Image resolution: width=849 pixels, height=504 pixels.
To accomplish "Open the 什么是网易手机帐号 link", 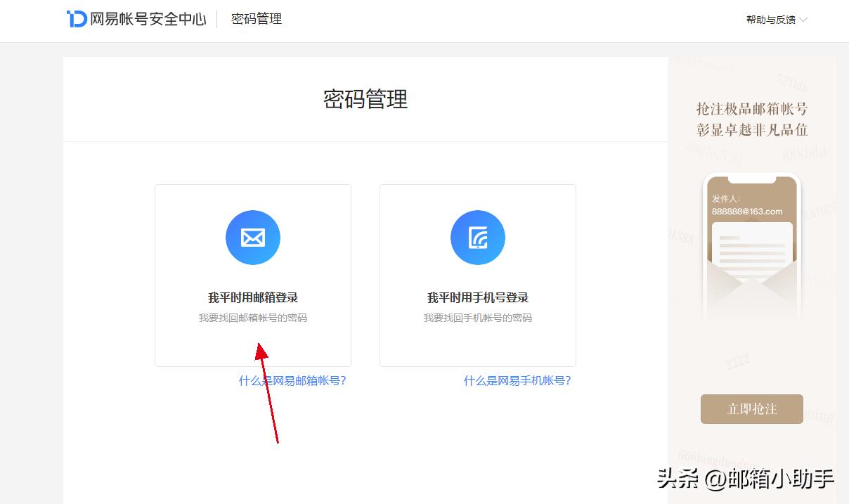I will pos(517,380).
